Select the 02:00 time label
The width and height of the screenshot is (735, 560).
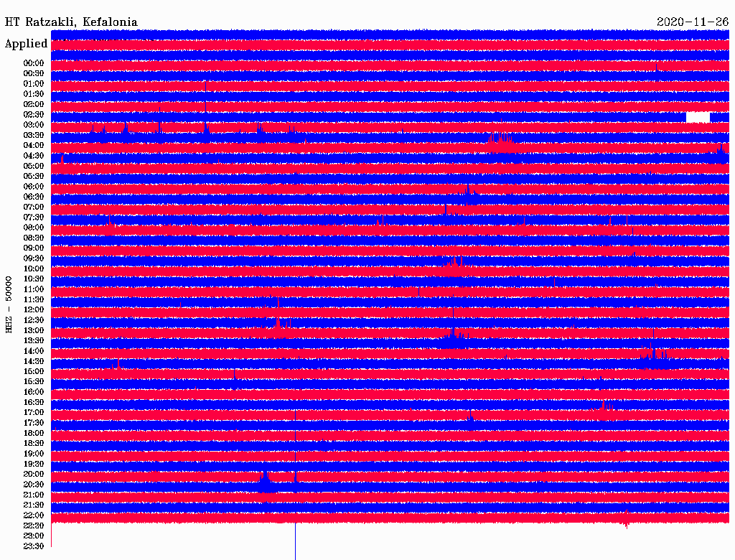click(x=34, y=104)
